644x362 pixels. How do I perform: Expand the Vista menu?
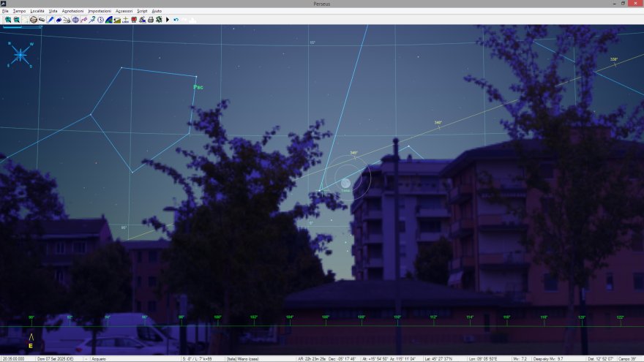(53, 12)
